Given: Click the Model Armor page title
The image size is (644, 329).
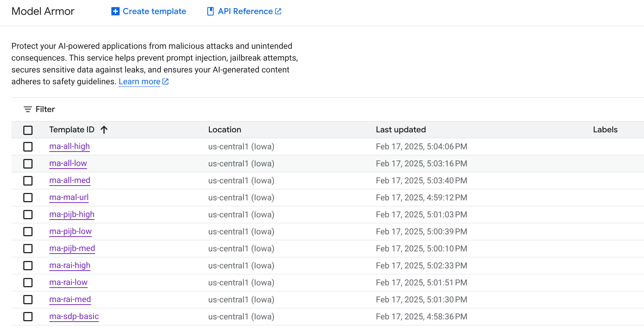Looking at the screenshot, I should [43, 11].
